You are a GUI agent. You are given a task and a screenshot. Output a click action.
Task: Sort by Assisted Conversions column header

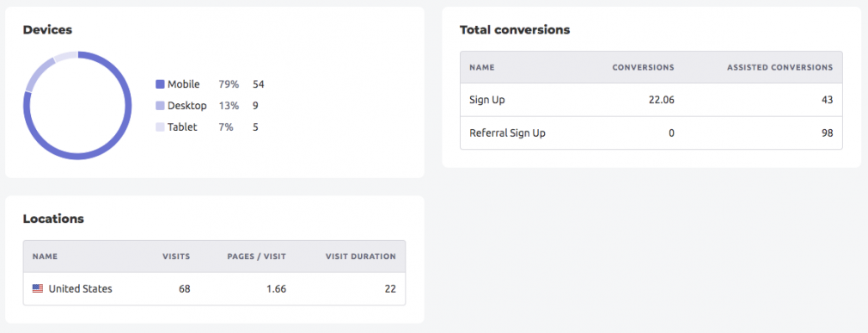(x=780, y=68)
